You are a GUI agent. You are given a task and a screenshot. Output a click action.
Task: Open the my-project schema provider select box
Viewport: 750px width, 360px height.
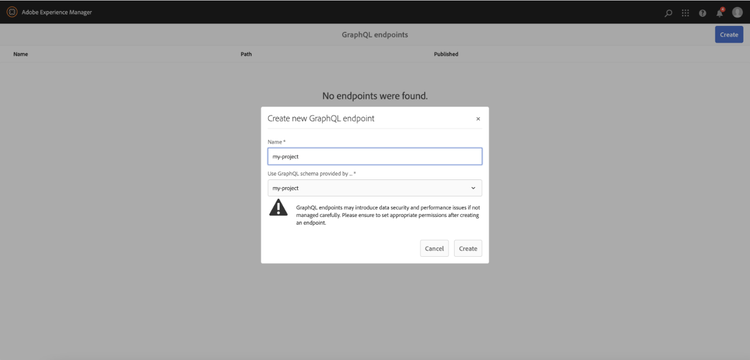point(375,188)
